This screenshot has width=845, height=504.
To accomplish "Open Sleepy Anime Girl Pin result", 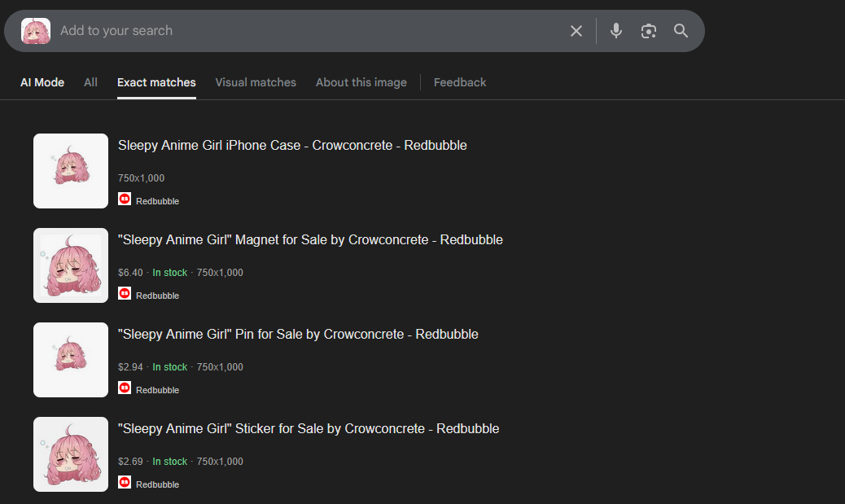I will (298, 334).
